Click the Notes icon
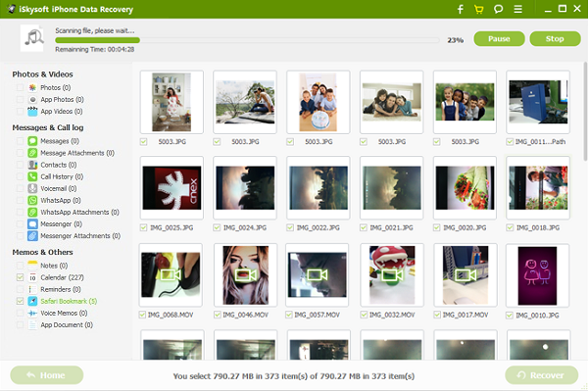The image size is (588, 391). coord(32,266)
